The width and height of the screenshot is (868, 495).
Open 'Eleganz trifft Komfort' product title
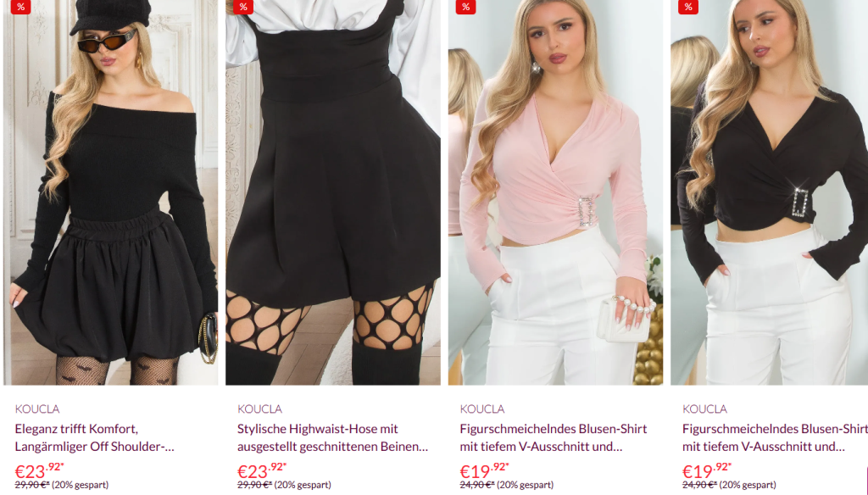(x=95, y=437)
